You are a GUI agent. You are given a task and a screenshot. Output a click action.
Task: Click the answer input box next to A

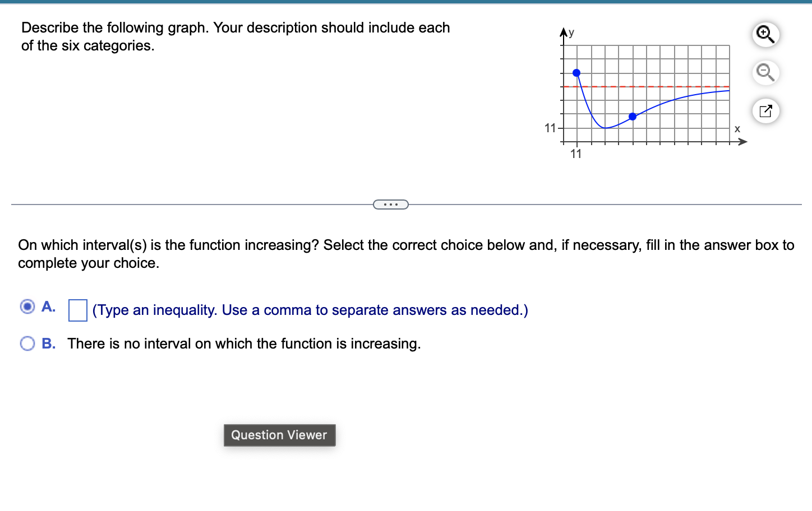pyautogui.click(x=77, y=310)
